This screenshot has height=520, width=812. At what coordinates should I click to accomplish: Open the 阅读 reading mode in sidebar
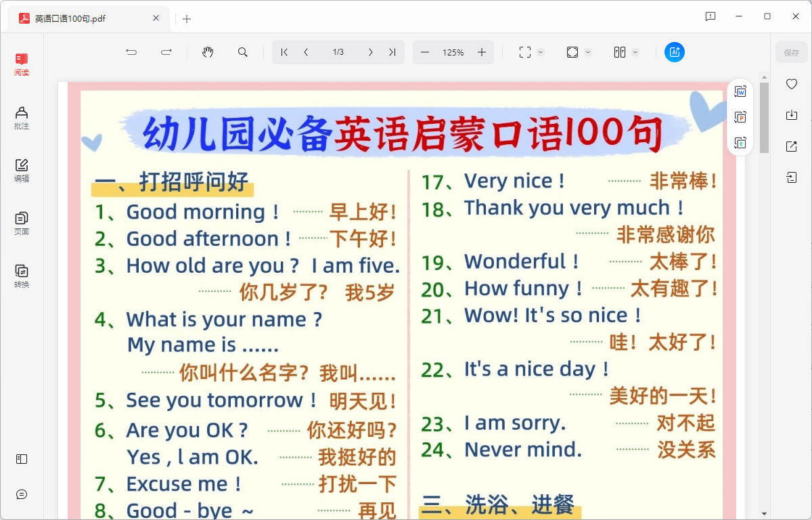(22, 64)
